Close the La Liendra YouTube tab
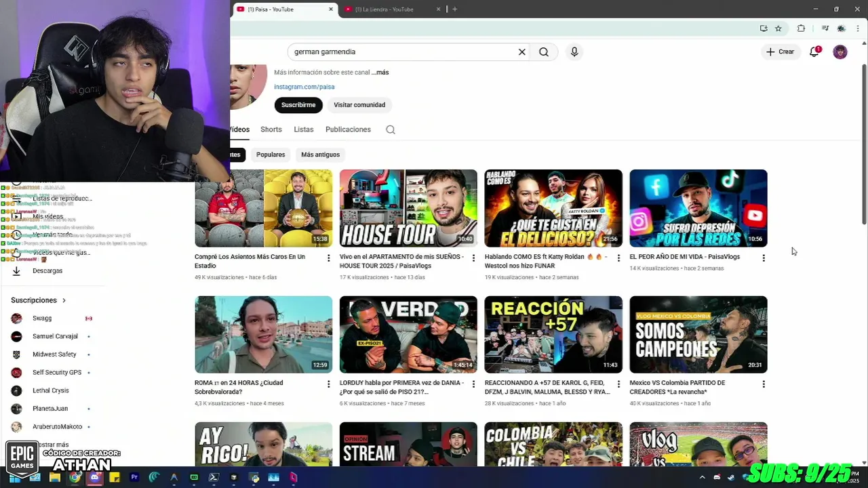The image size is (868, 488). coord(438,9)
